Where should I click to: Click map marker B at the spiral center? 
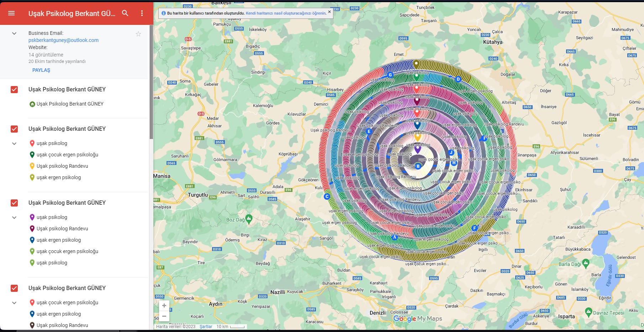click(x=417, y=166)
